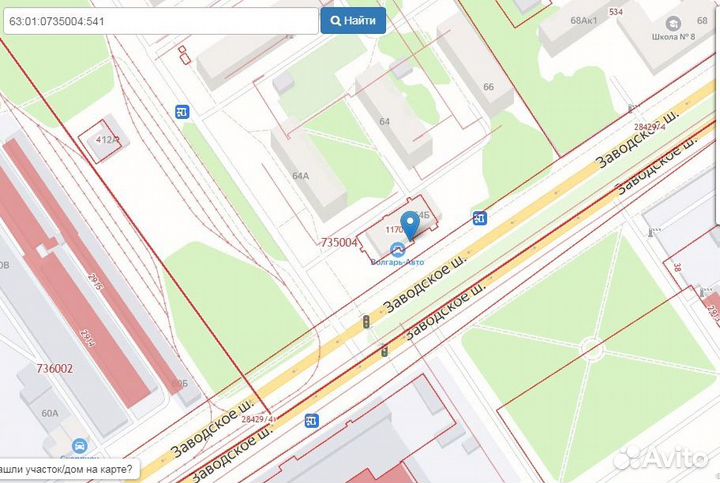The width and height of the screenshot is (720, 483).
Task: Select the blue location pin marker
Action: tap(409, 225)
